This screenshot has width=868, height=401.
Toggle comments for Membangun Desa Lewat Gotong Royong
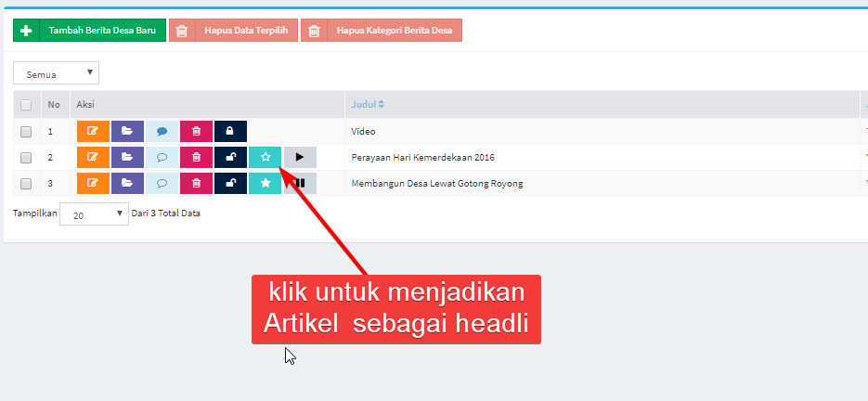coord(162,184)
